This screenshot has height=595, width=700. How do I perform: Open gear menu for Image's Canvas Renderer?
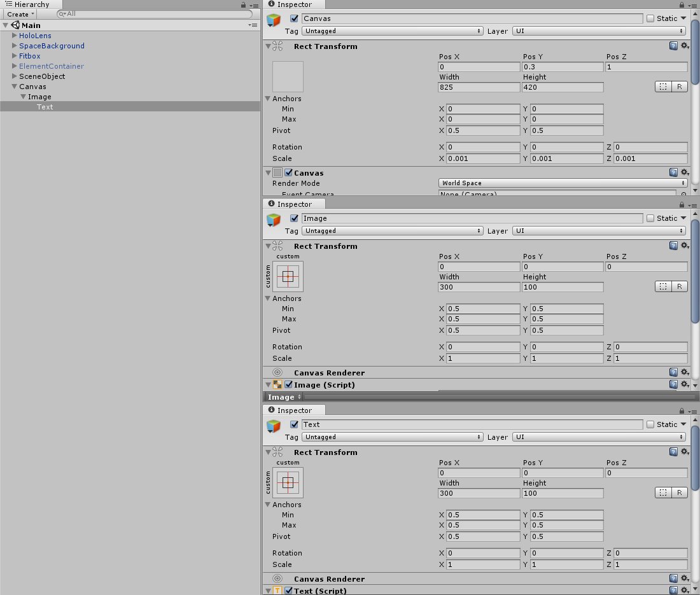coord(685,372)
